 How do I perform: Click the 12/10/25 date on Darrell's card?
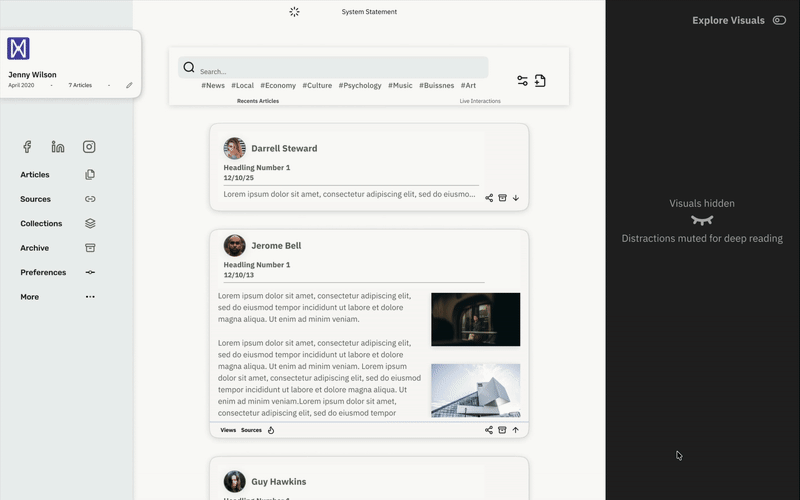[x=238, y=178]
